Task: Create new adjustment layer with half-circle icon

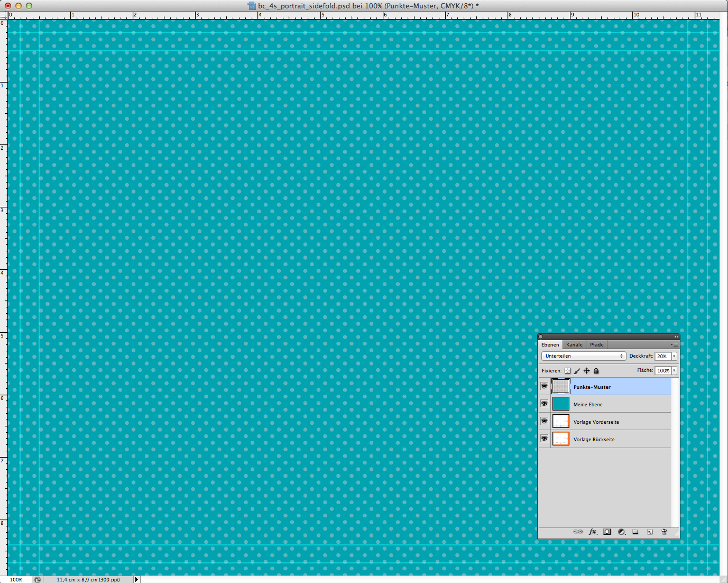Action: point(622,532)
